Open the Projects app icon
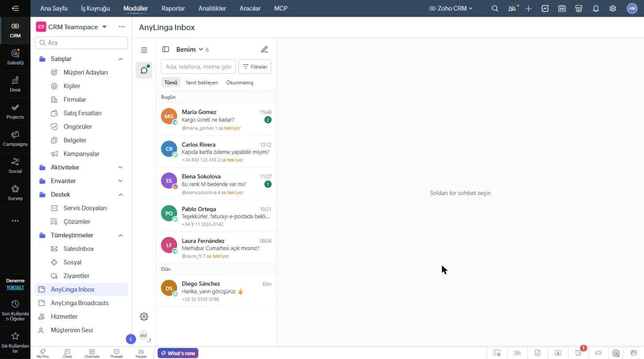The height and width of the screenshot is (359, 644). [x=15, y=111]
